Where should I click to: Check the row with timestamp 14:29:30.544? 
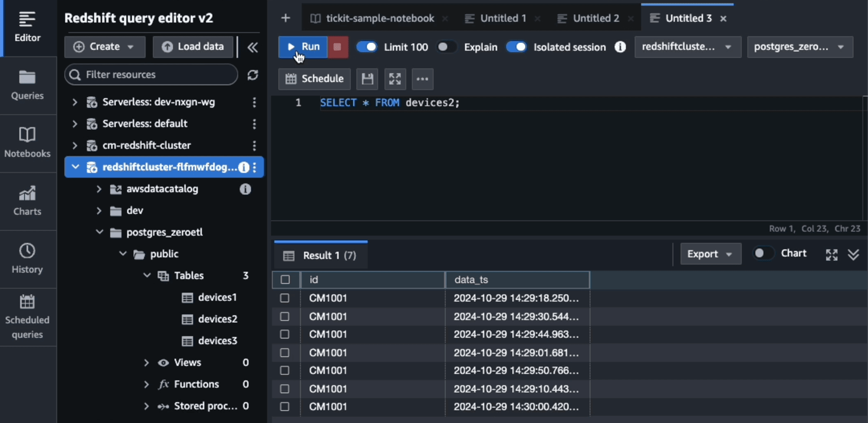pos(285,316)
